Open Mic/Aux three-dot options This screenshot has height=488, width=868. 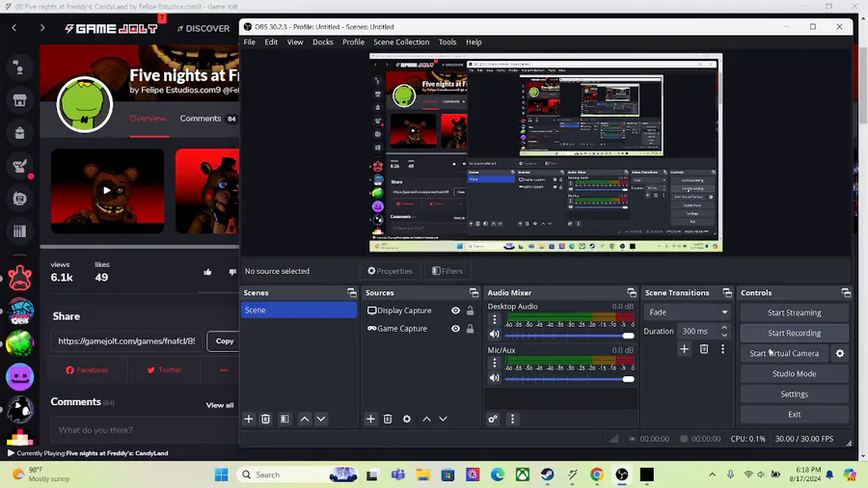pos(495,363)
